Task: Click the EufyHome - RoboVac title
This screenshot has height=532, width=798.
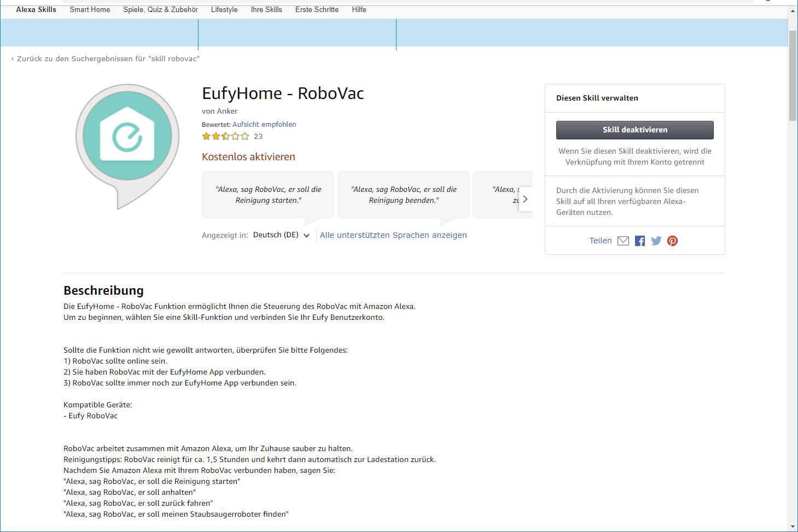Action: [x=283, y=93]
